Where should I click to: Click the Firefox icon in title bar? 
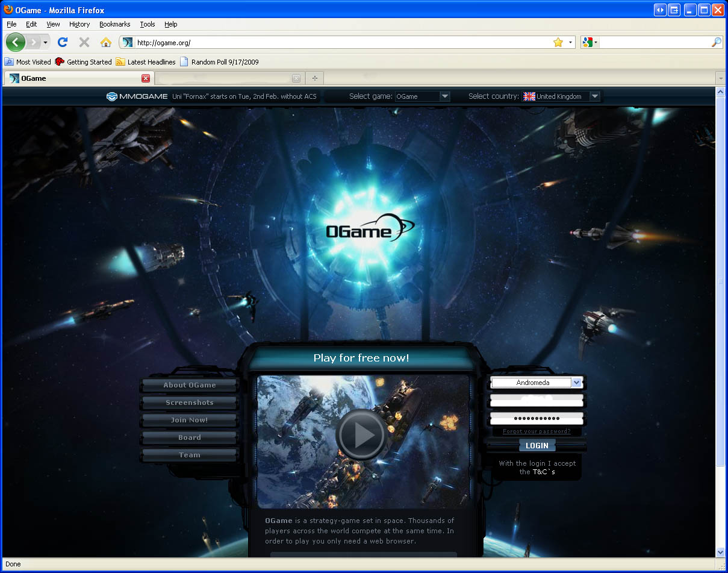pos(8,10)
